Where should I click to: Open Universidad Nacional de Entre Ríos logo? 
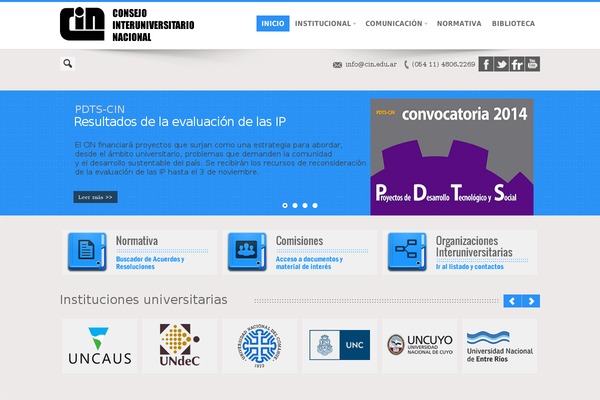[x=499, y=346]
